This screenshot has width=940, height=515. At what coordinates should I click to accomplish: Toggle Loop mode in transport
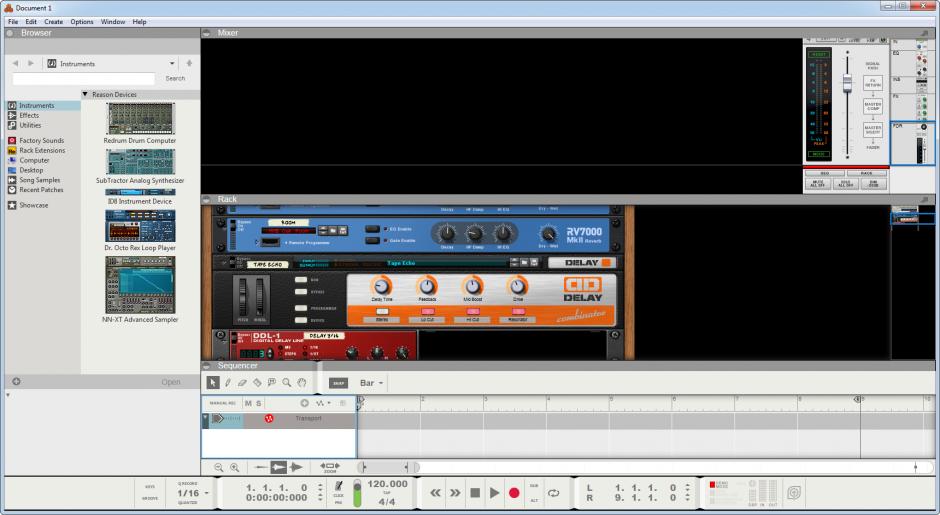tap(553, 493)
